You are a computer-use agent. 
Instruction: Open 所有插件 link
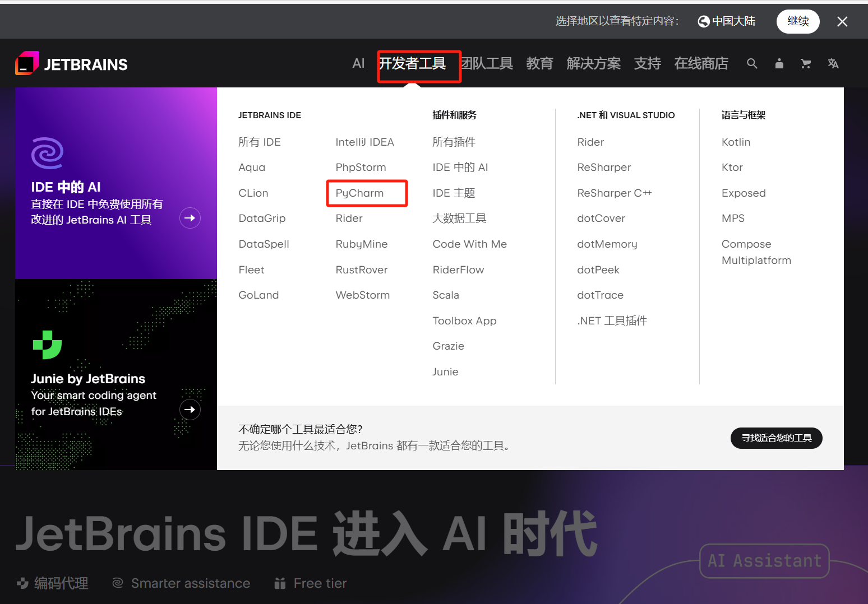click(x=454, y=142)
